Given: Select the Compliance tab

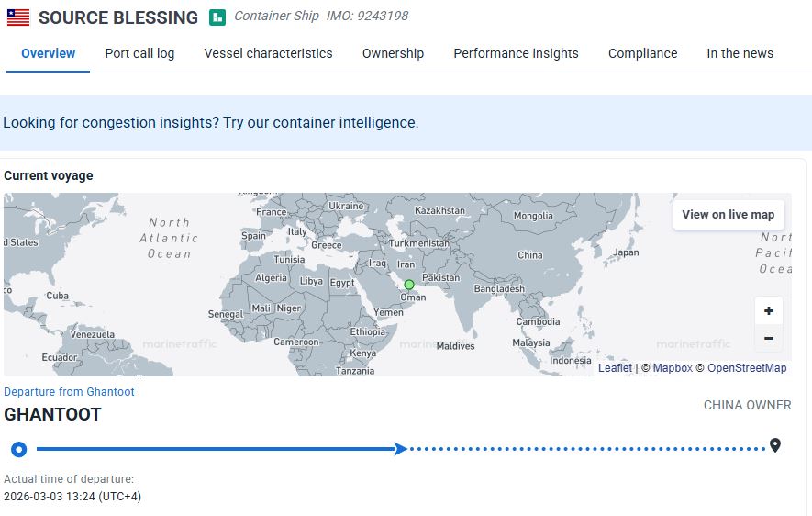Looking at the screenshot, I should coord(642,53).
